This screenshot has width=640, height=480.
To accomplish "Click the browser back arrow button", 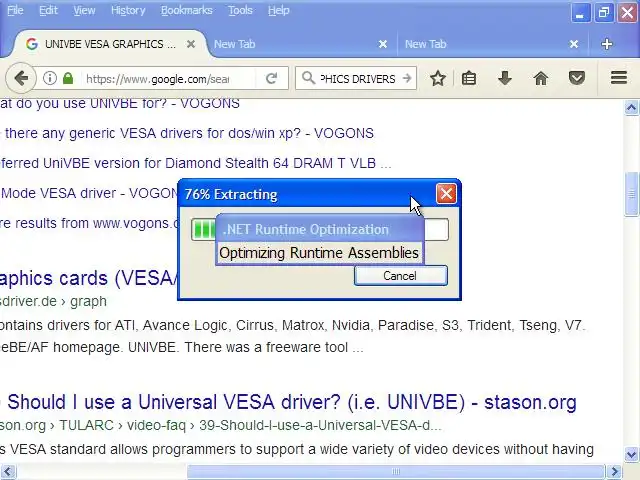I will 20,78.
